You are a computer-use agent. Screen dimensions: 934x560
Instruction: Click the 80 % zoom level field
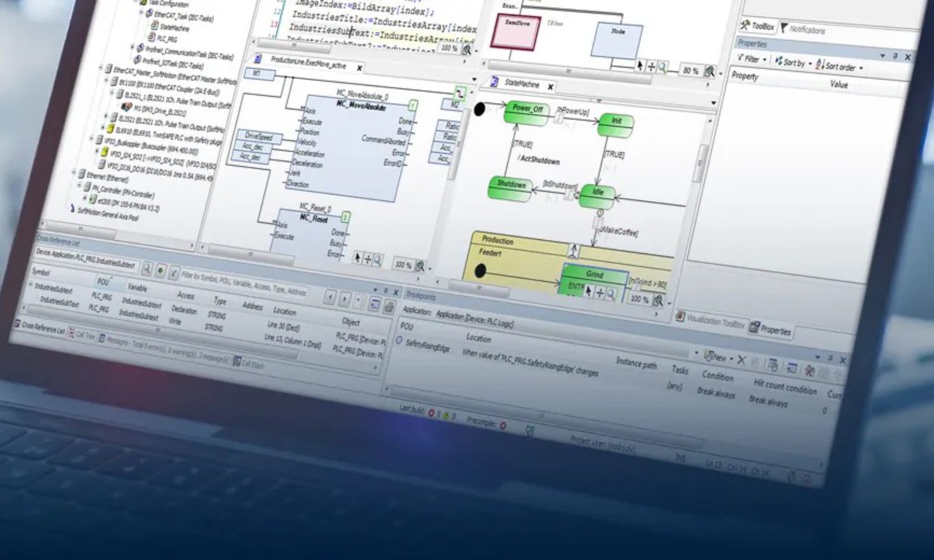point(691,70)
